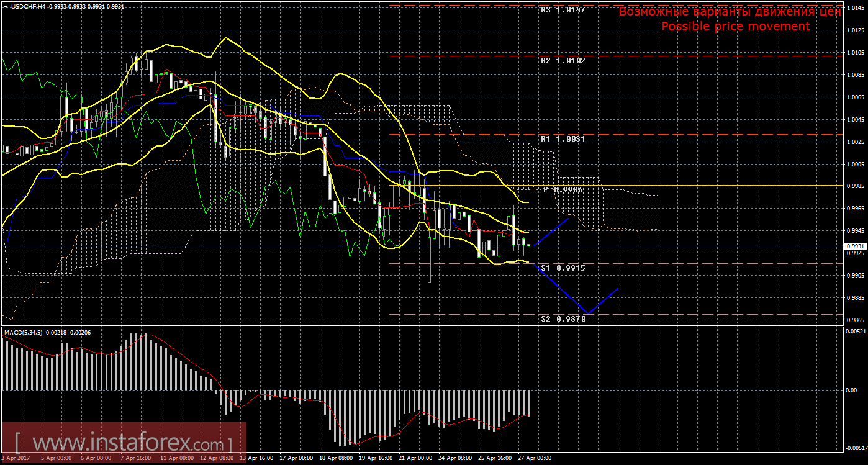Click the P 0.9986 pivot label

563,189
